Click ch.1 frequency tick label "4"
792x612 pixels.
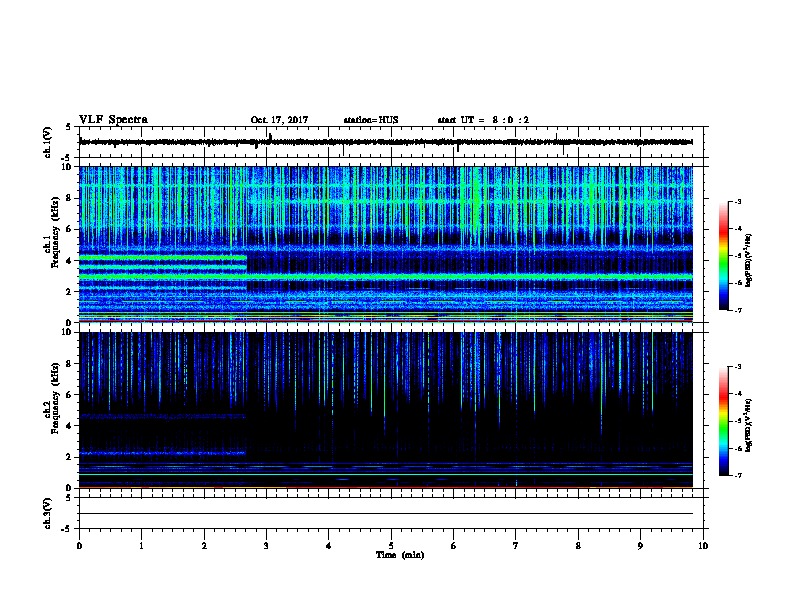tap(70, 261)
